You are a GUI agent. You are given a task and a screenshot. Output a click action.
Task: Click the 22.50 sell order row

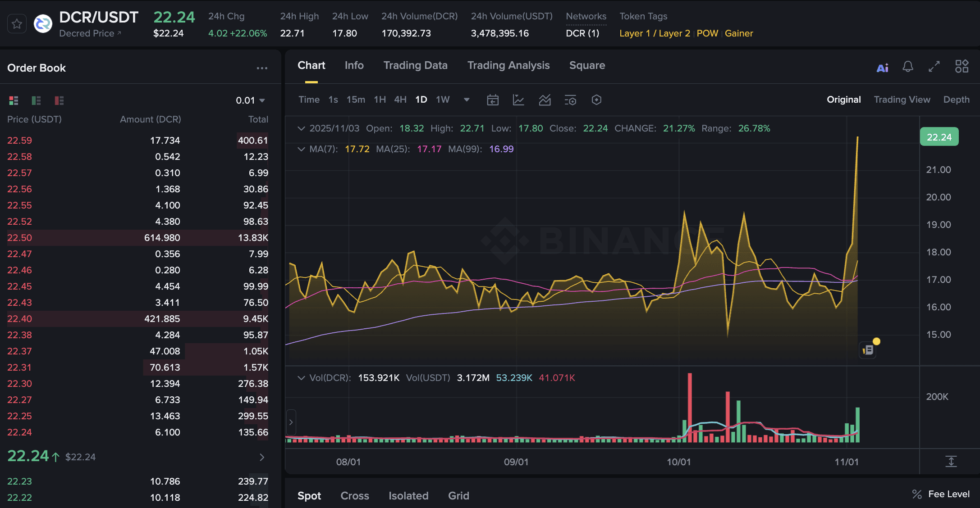coord(137,238)
